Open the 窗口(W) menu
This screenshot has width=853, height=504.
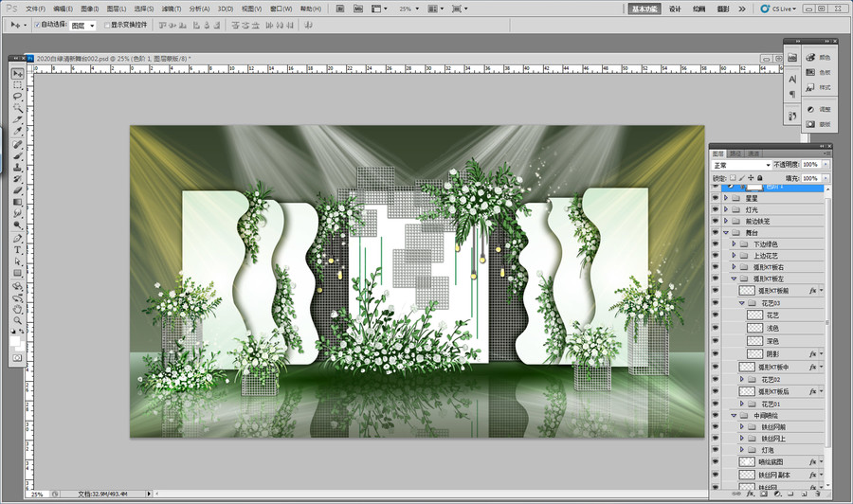(281, 9)
